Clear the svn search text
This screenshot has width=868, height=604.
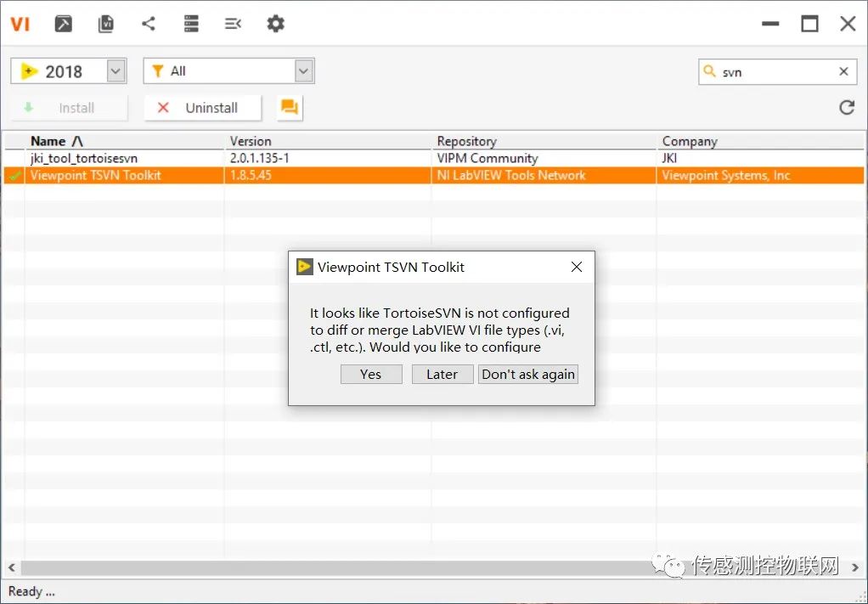[843, 72]
